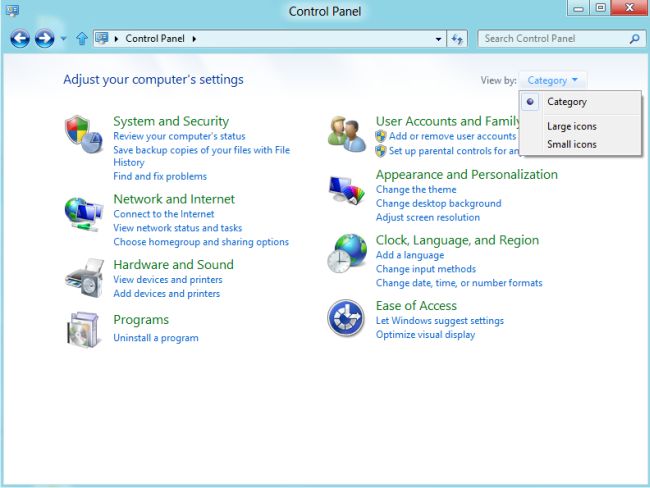Viewport: 650px width, 488px height.
Task: Expand the chevron after Control Panel in the address bar
Action: point(194,39)
